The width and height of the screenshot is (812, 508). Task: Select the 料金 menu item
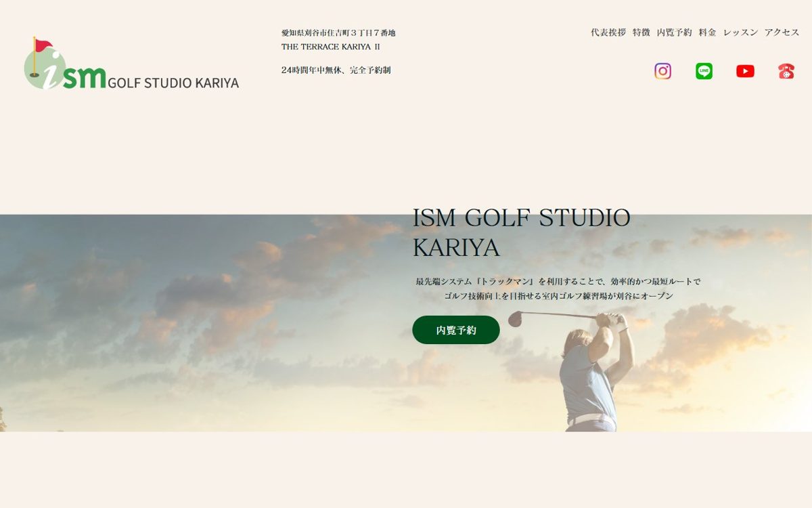(708, 33)
